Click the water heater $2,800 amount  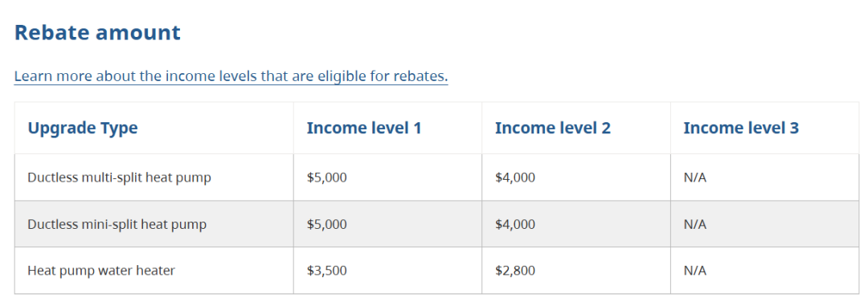click(x=515, y=271)
